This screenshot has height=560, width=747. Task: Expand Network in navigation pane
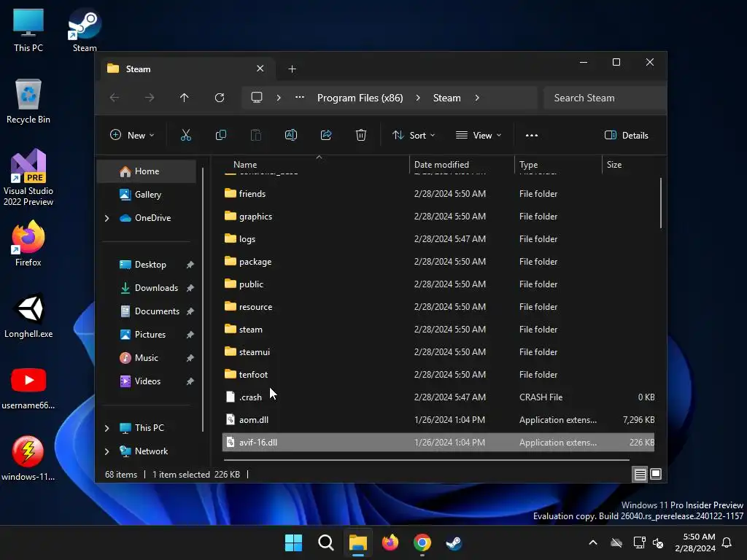[x=107, y=451]
